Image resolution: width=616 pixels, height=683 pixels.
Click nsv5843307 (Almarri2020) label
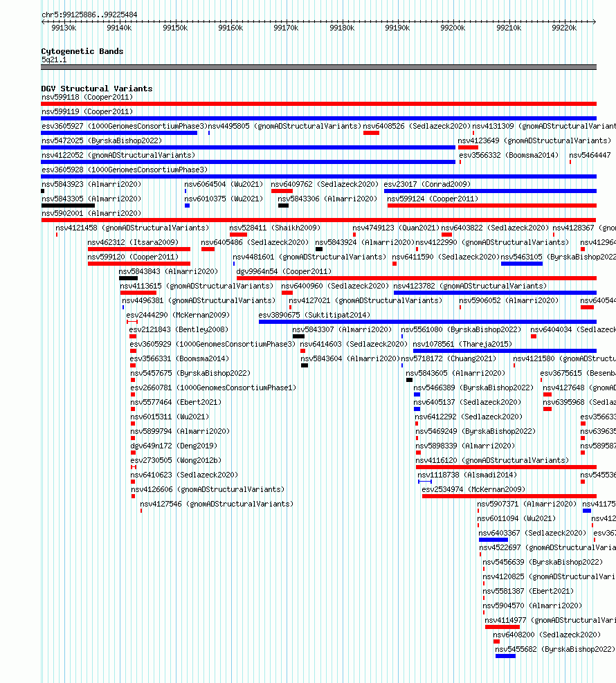342,329
